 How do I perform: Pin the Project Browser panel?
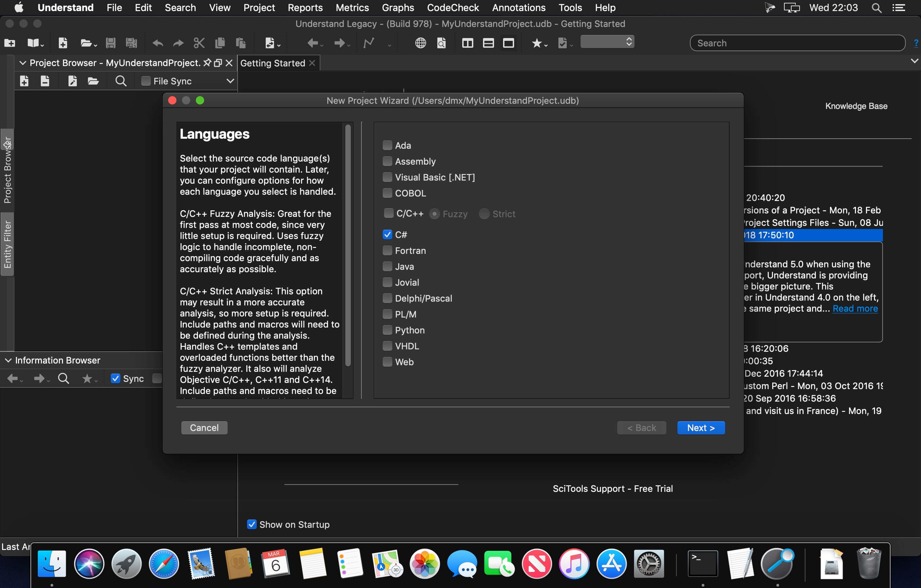pos(207,63)
